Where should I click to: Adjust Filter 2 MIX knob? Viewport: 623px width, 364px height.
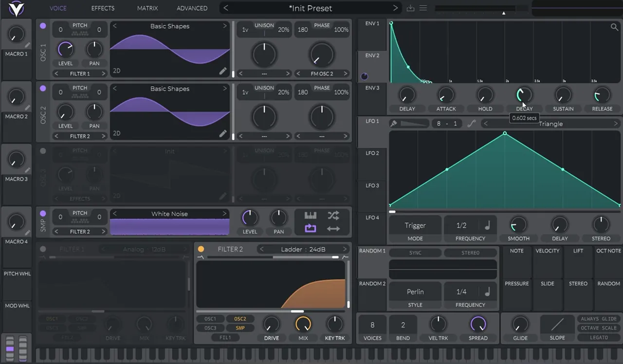[303, 324]
